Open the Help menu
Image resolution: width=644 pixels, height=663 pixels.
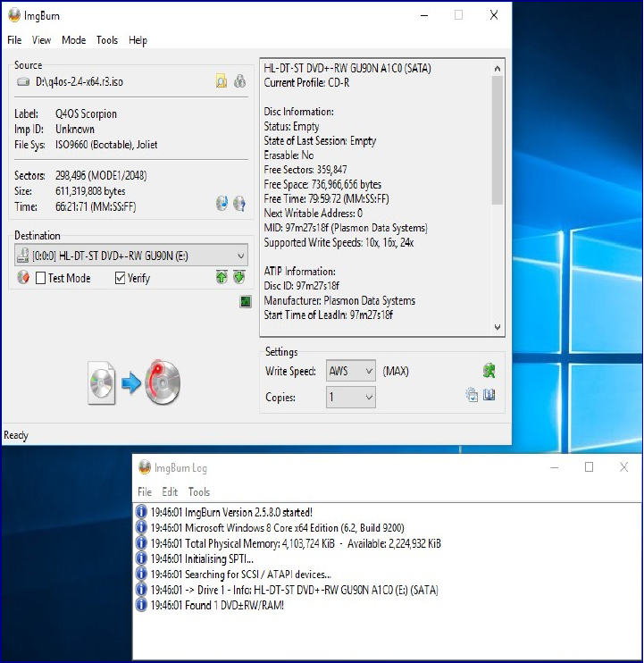tap(138, 40)
